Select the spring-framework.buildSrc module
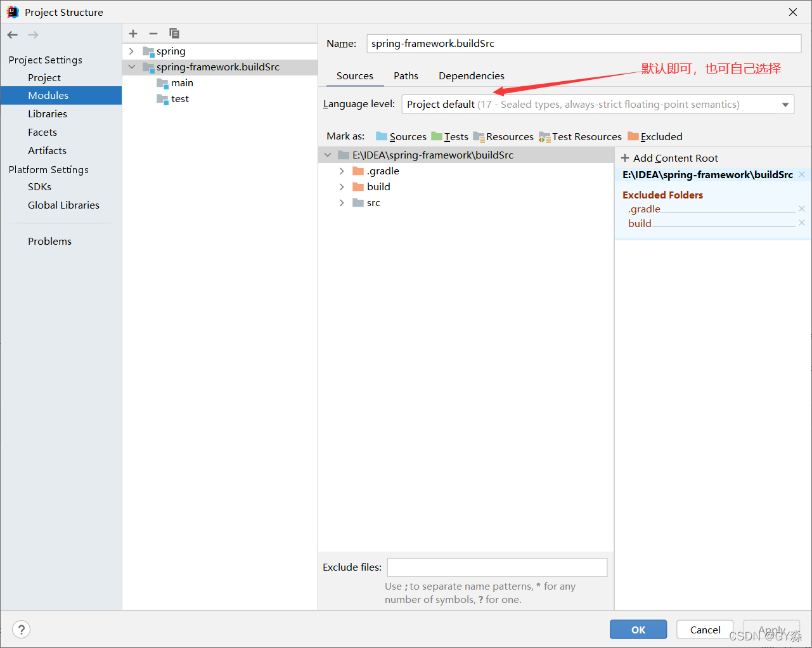 tap(220, 67)
